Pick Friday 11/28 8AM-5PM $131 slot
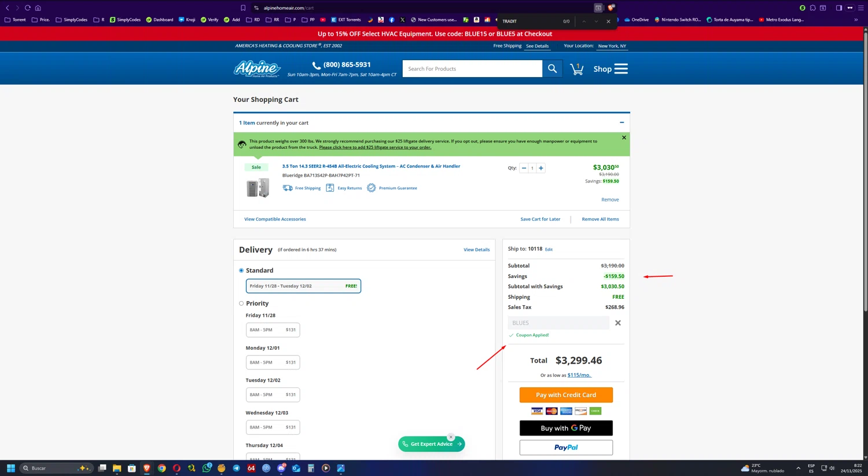This screenshot has width=868, height=476. point(273,330)
